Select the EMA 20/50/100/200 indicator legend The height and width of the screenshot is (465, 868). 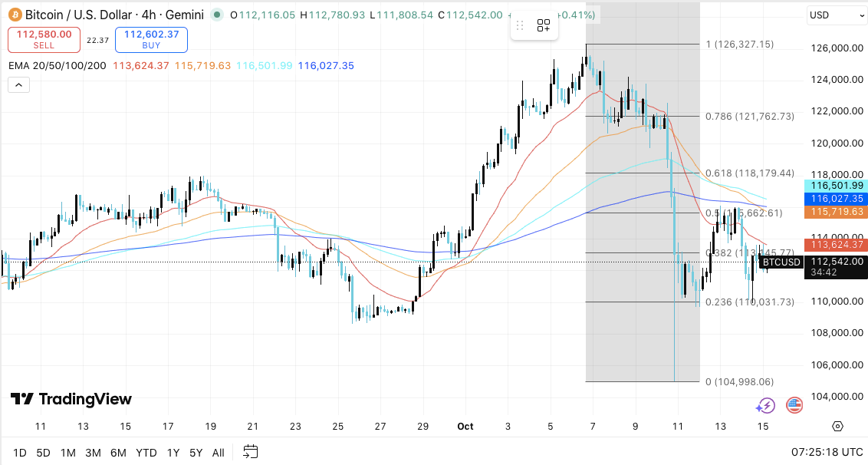coord(58,66)
